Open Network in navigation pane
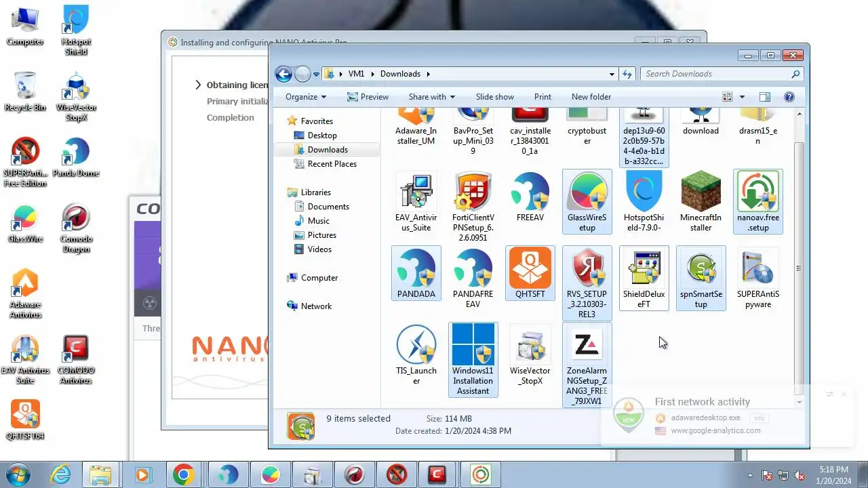The image size is (868, 488). (316, 306)
